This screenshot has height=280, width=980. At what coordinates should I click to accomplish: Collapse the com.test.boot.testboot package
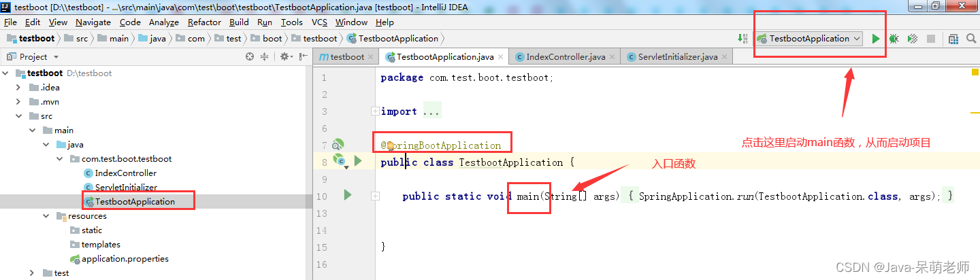(x=60, y=158)
